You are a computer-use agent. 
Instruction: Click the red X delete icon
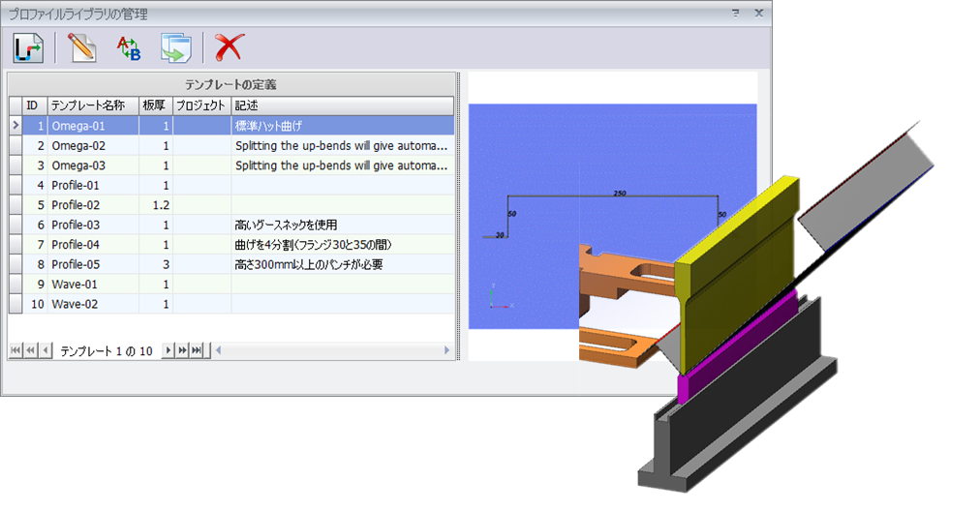click(229, 47)
